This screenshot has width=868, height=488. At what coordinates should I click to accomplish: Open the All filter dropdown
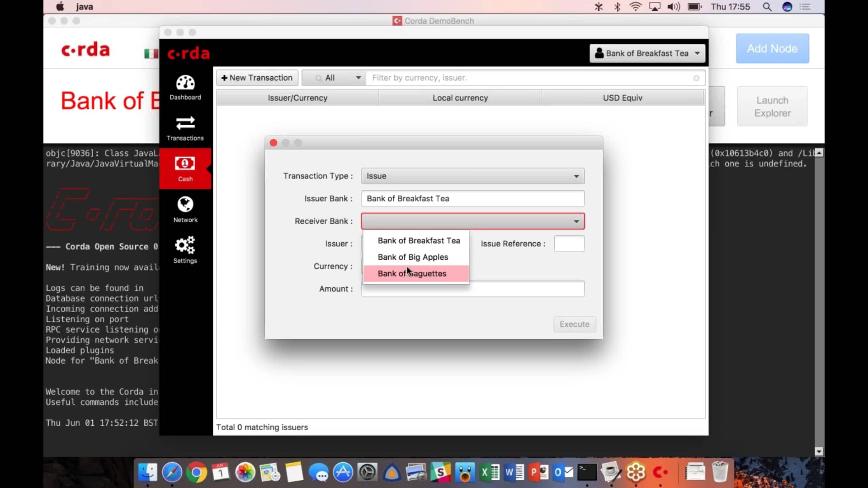pos(334,78)
